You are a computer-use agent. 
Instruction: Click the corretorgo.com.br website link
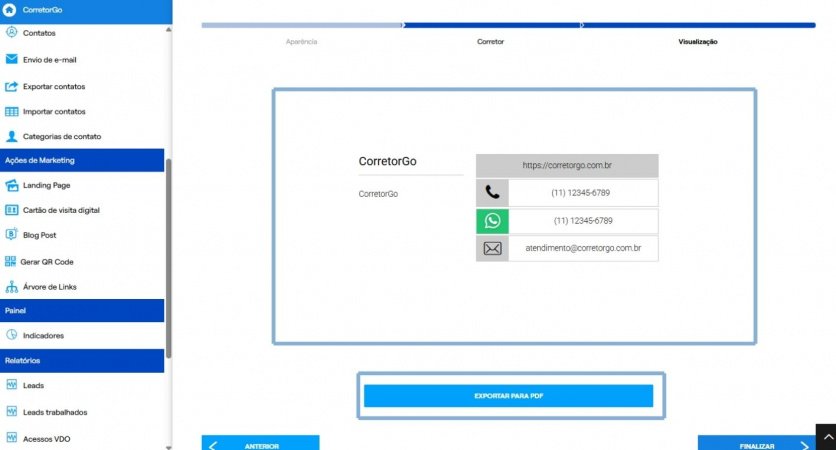[x=567, y=165]
